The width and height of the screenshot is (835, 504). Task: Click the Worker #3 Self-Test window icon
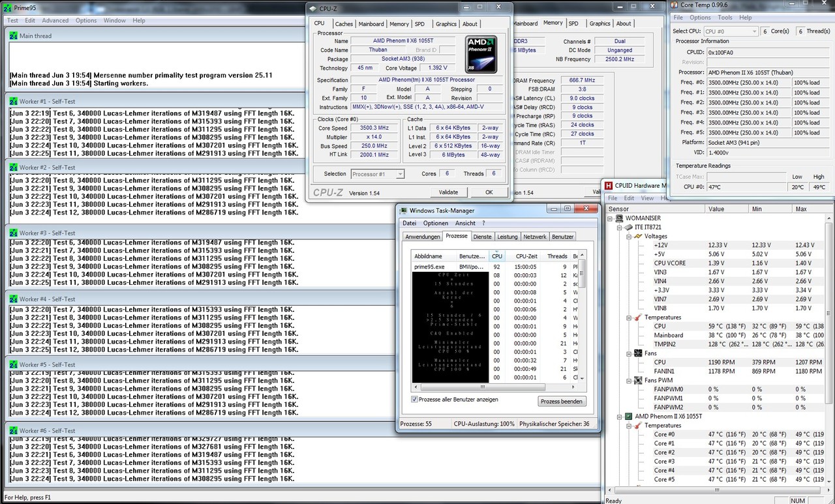[x=13, y=233]
